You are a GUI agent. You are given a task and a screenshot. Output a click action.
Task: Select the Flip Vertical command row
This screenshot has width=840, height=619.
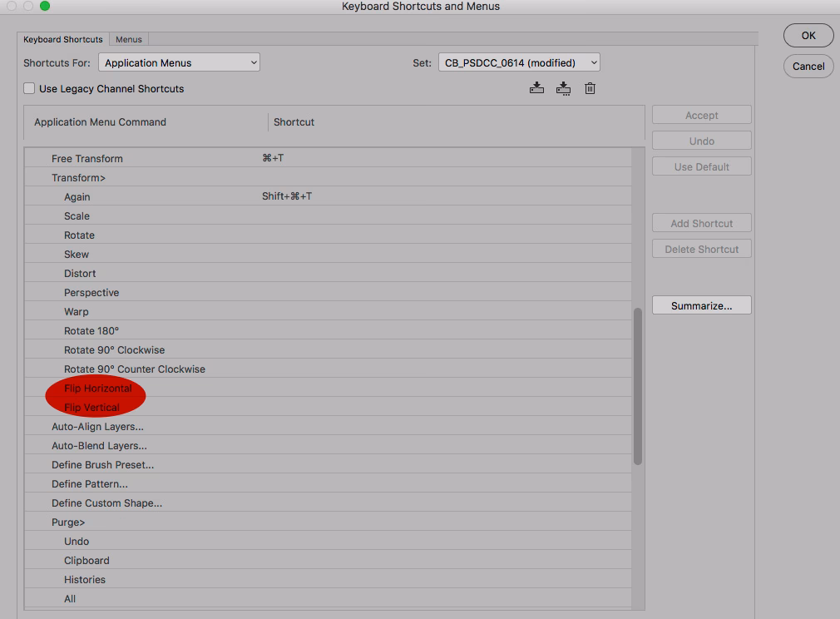(x=92, y=408)
